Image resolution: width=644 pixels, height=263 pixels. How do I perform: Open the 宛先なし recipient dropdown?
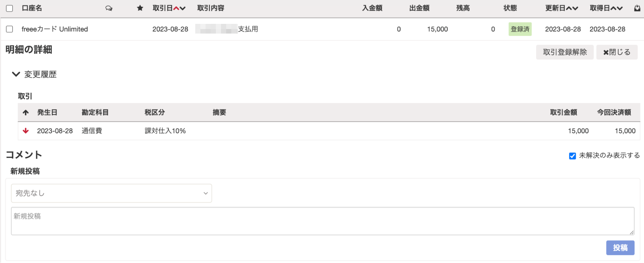(x=111, y=193)
